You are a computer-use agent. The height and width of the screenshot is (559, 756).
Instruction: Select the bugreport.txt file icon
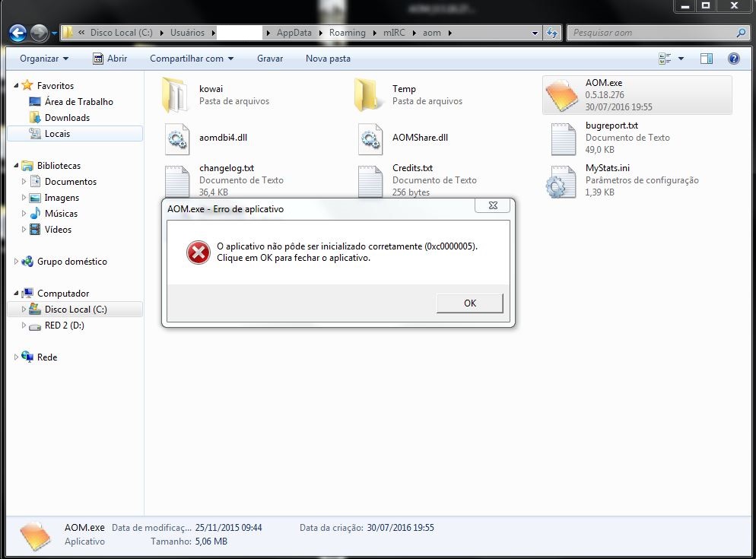coord(563,139)
